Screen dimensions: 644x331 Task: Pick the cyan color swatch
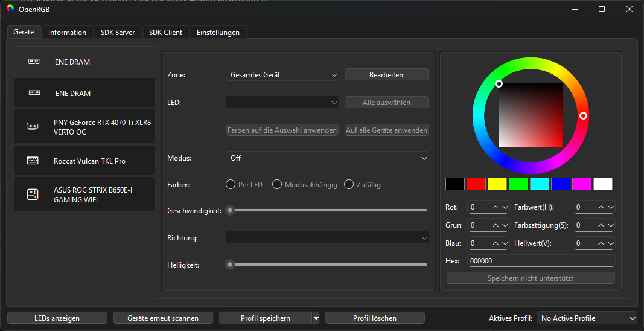tap(539, 184)
